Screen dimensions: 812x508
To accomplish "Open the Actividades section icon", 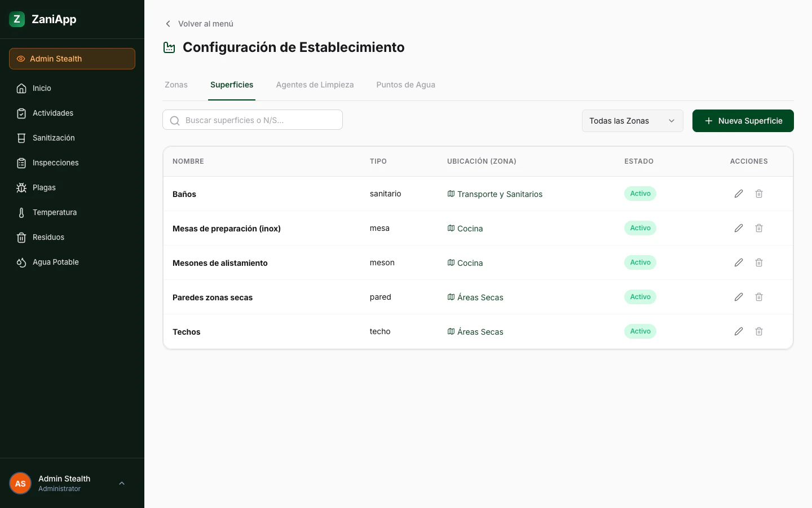I will [x=21, y=113].
